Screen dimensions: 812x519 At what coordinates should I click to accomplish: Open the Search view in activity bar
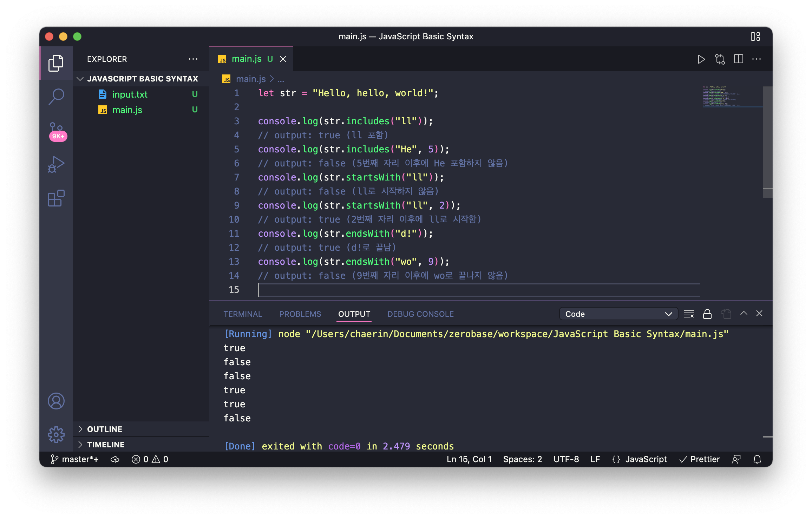point(56,96)
